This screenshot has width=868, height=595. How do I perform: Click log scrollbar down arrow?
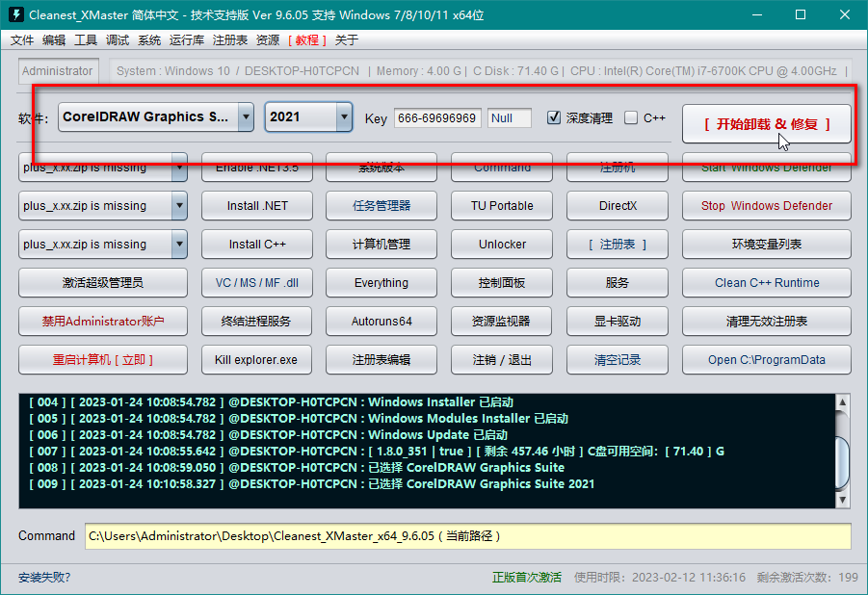point(843,500)
